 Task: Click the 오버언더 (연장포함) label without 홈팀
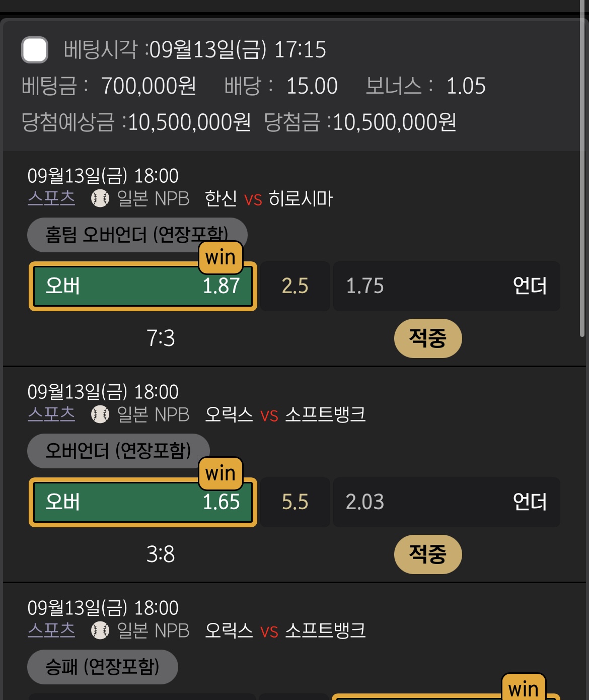tap(118, 451)
